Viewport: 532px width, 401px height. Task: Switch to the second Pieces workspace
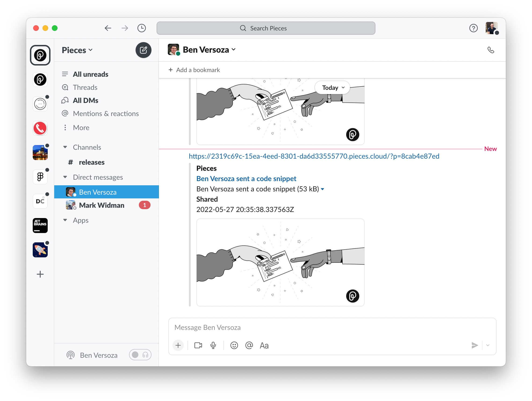click(40, 80)
